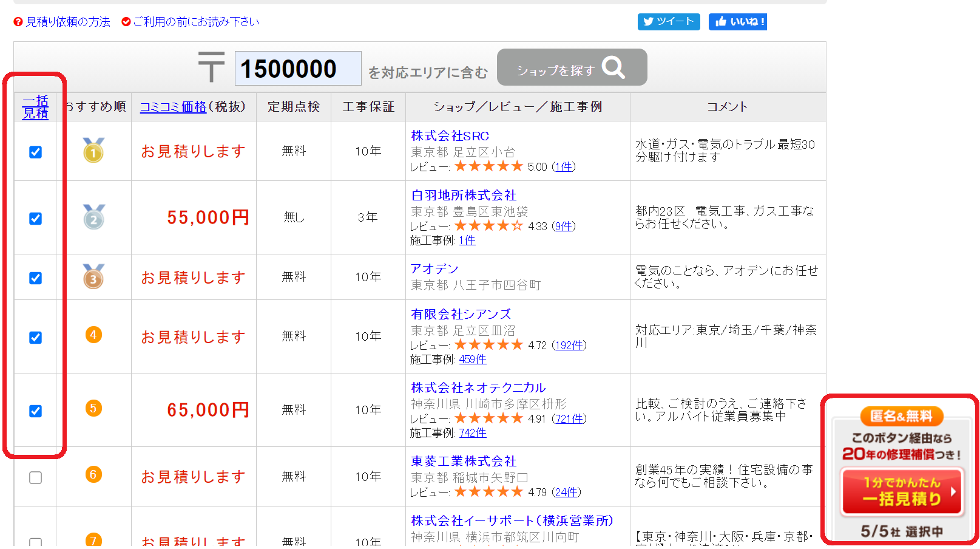Click the orange number 6 rank badge
This screenshot has width=980, height=549.
93,474
